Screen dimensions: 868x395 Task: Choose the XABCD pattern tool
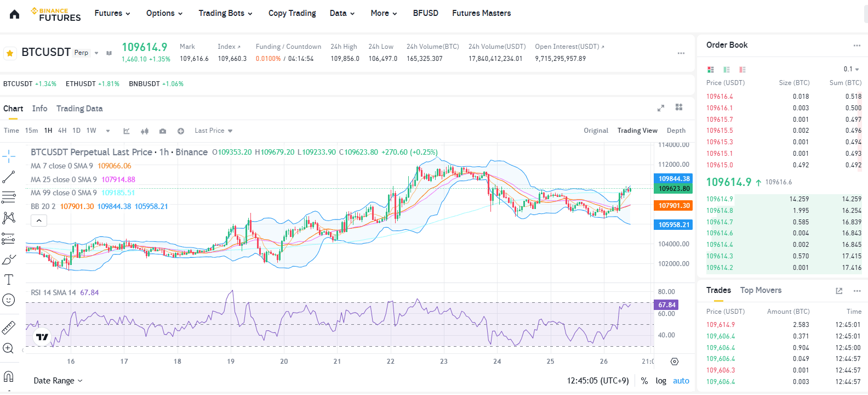point(9,218)
